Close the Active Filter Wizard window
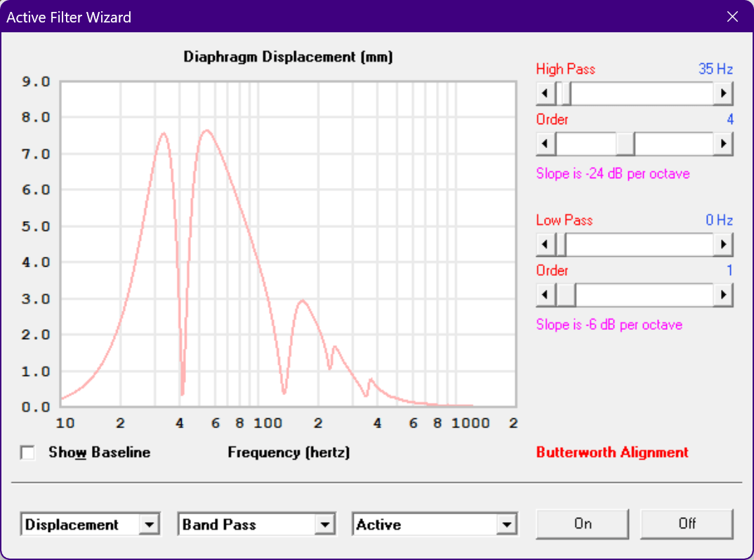This screenshot has height=560, width=754. (x=732, y=17)
